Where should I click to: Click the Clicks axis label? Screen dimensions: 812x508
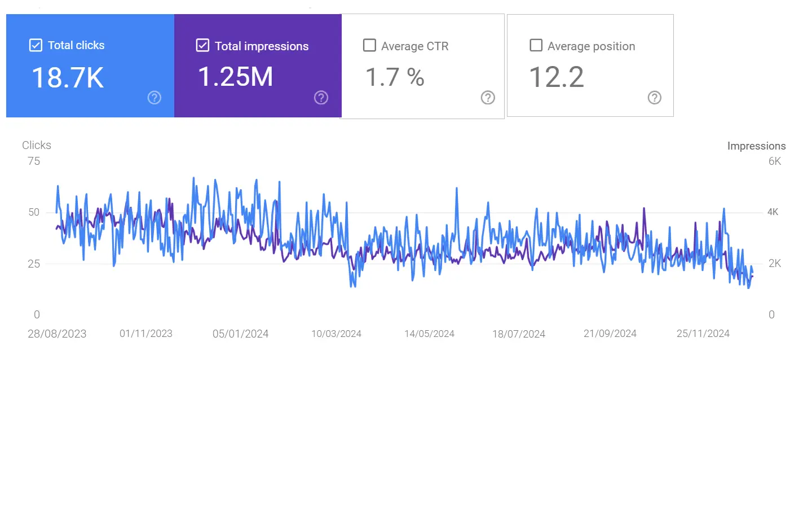tap(37, 145)
